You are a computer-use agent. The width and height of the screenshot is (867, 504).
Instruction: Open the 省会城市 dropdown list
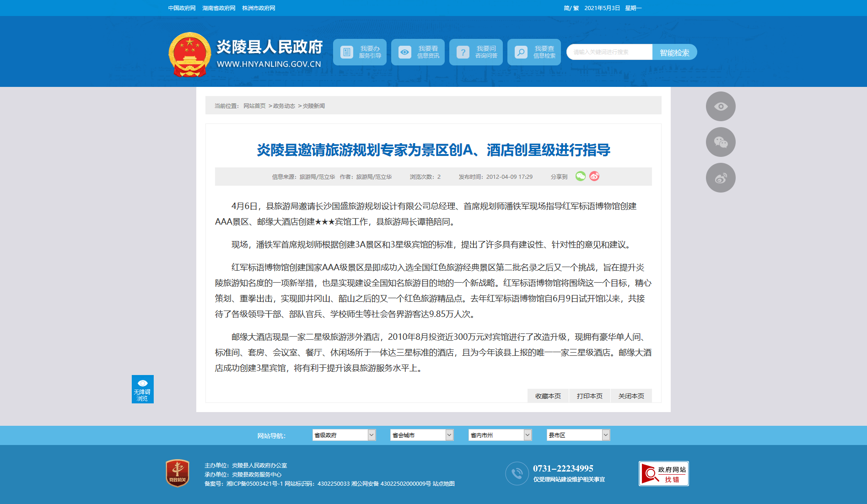(421, 435)
